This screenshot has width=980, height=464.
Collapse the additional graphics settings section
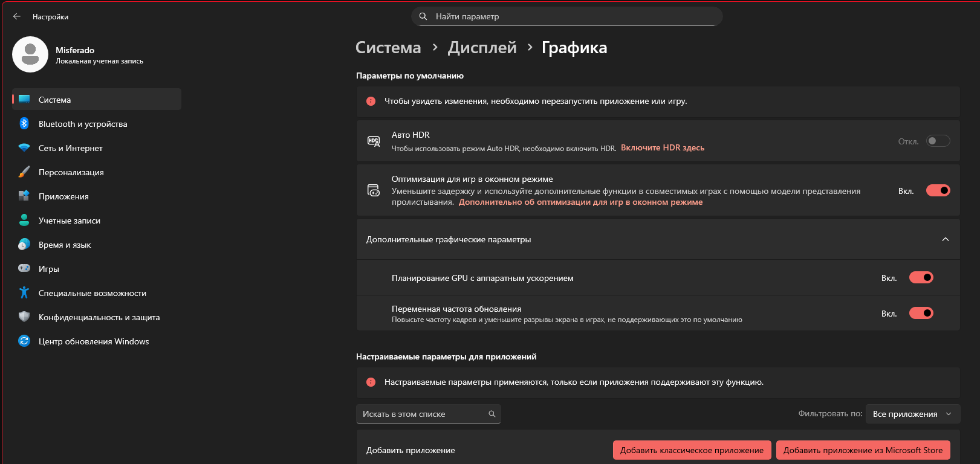946,239
